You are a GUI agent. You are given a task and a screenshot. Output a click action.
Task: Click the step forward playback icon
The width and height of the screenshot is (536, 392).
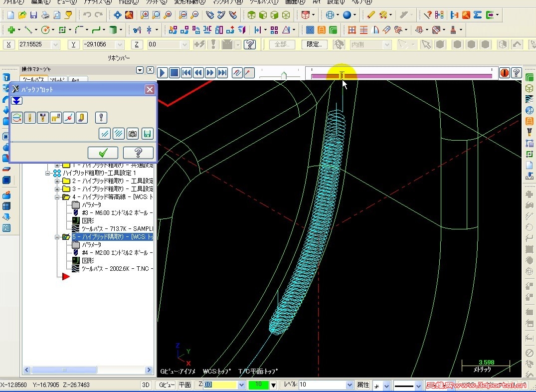click(x=210, y=73)
